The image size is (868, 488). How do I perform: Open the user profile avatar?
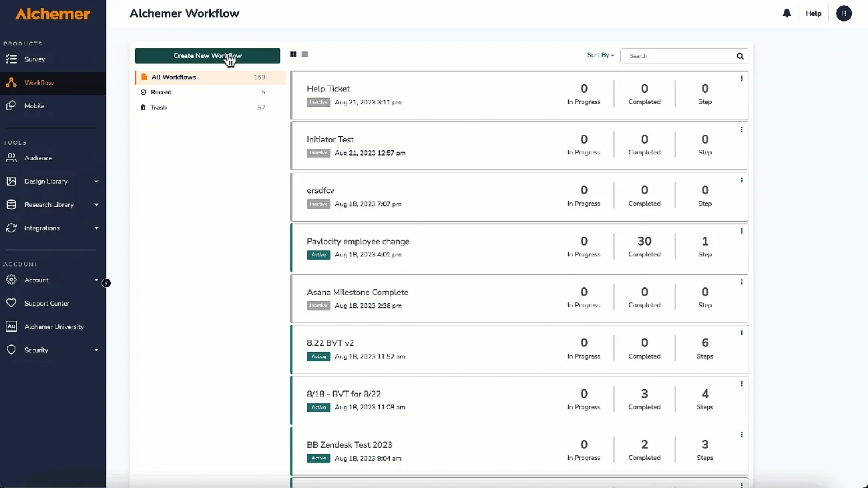(844, 13)
